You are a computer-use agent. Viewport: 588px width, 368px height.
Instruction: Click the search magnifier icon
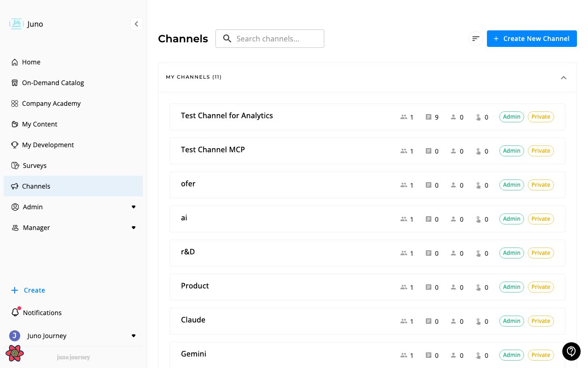227,39
